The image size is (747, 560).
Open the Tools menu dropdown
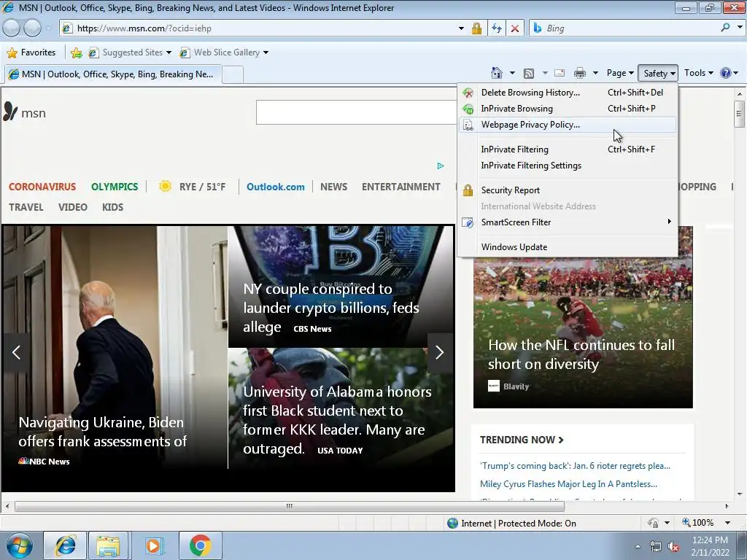pyautogui.click(x=698, y=73)
